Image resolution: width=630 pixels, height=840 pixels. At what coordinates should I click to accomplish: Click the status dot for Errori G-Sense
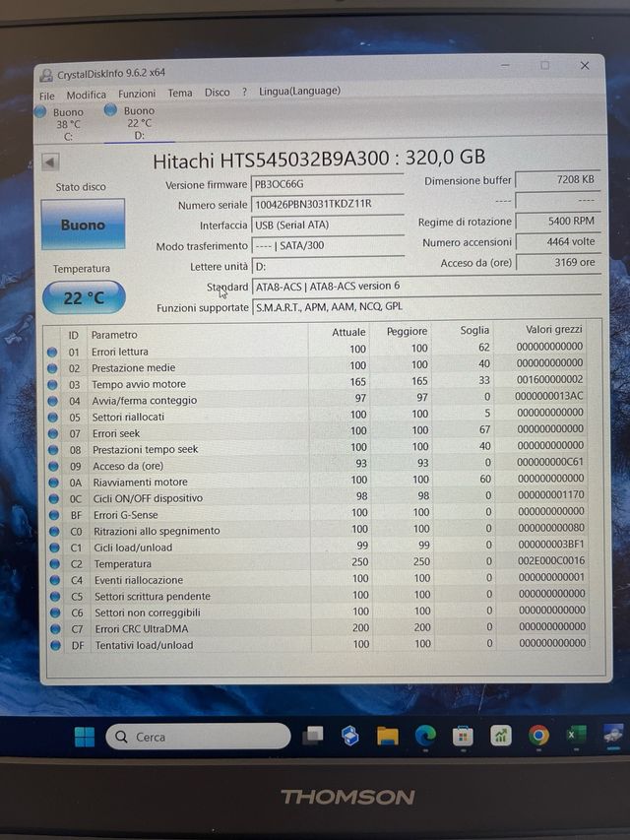click(53, 515)
